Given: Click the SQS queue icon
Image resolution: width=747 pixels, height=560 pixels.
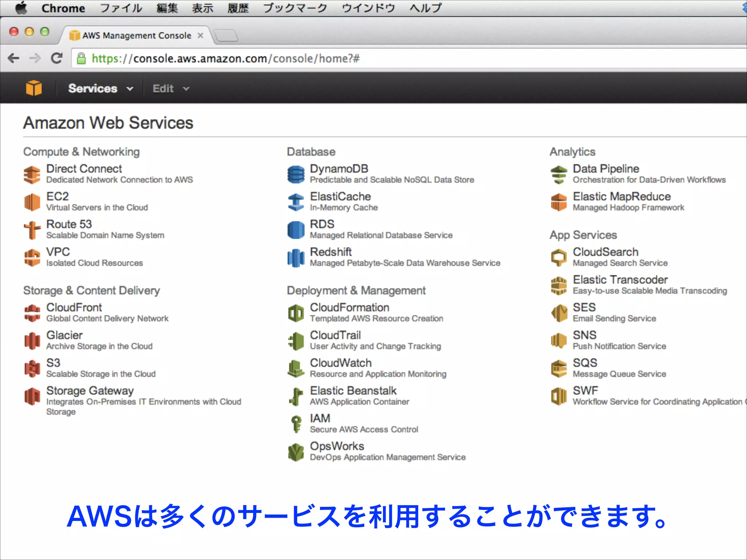Looking at the screenshot, I should pyautogui.click(x=559, y=369).
